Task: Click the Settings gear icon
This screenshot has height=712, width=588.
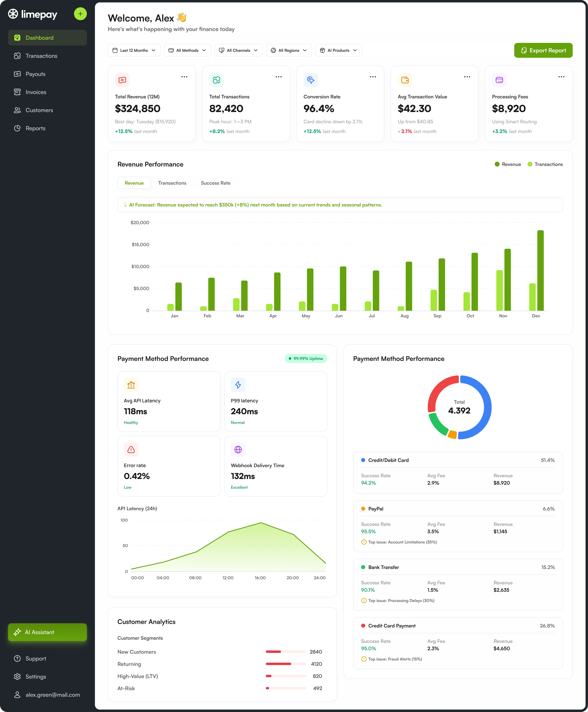Action: coord(17,676)
